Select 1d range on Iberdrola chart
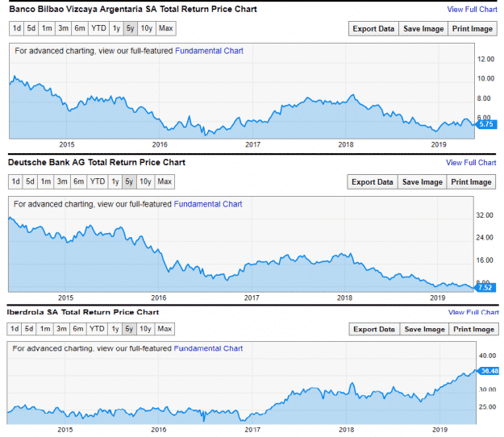The height and width of the screenshot is (437, 504). click(x=15, y=329)
